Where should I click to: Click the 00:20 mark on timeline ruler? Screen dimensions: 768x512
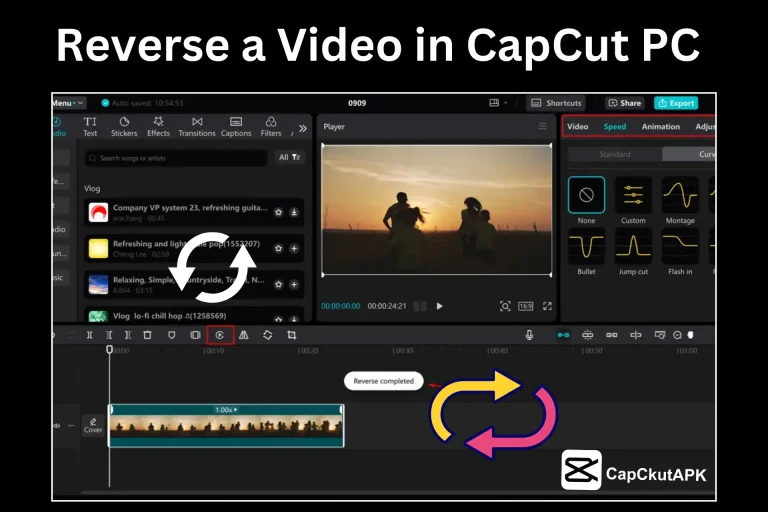click(x=308, y=351)
